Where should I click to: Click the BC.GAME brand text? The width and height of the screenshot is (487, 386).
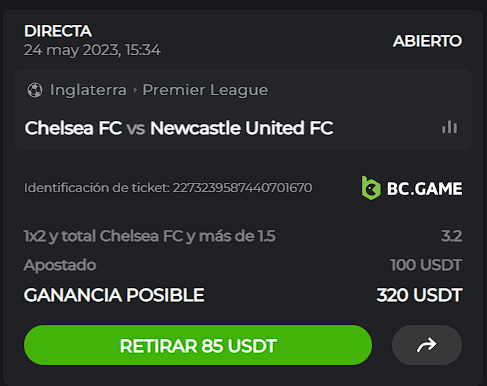[424, 189]
